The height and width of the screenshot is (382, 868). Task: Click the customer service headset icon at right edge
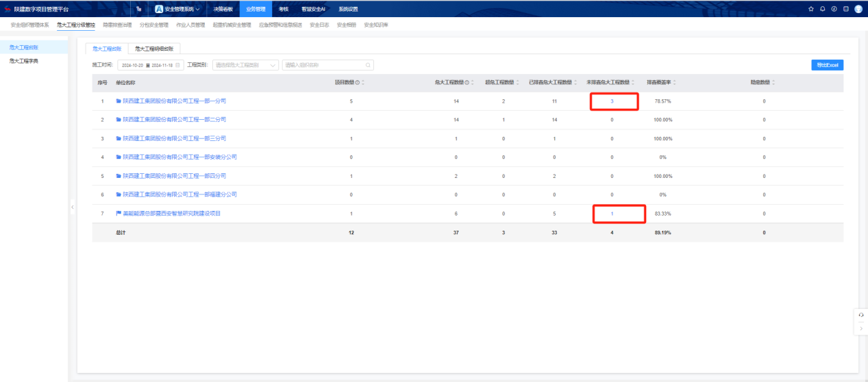[x=861, y=314]
